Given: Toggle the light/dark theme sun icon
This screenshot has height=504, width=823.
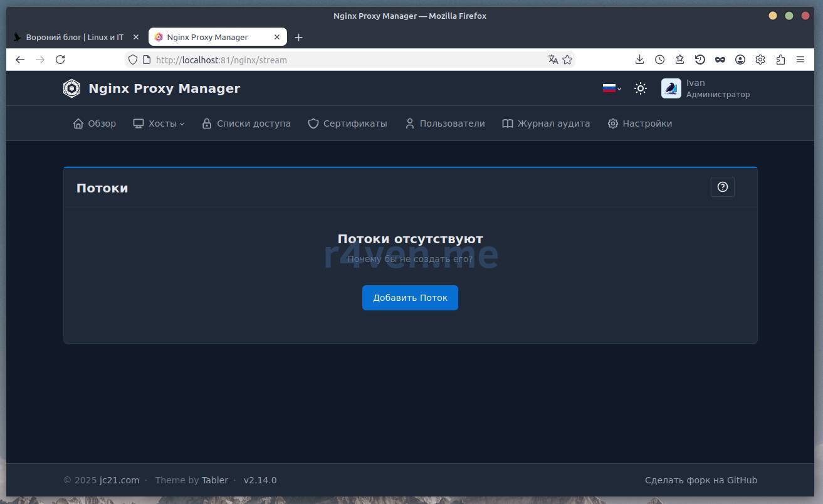Looking at the screenshot, I should pos(640,88).
